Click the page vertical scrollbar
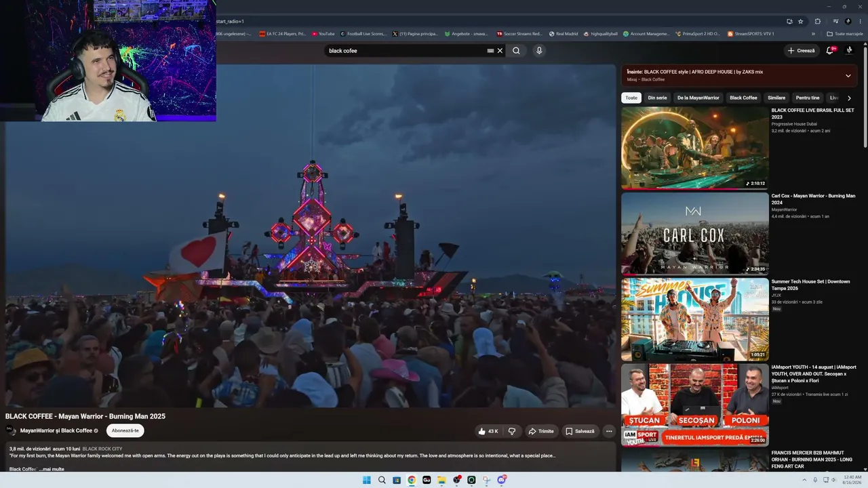Viewport: 868px width, 488px height. (x=865, y=95)
